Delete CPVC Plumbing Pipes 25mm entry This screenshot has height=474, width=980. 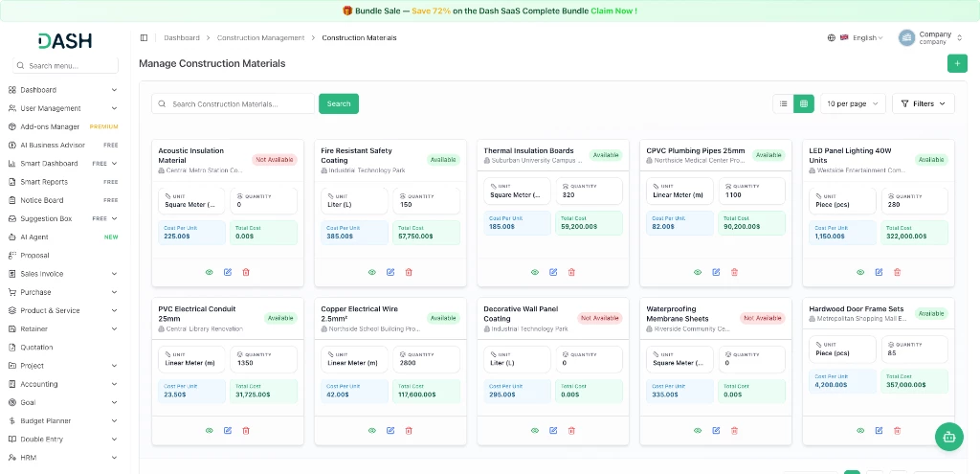734,272
